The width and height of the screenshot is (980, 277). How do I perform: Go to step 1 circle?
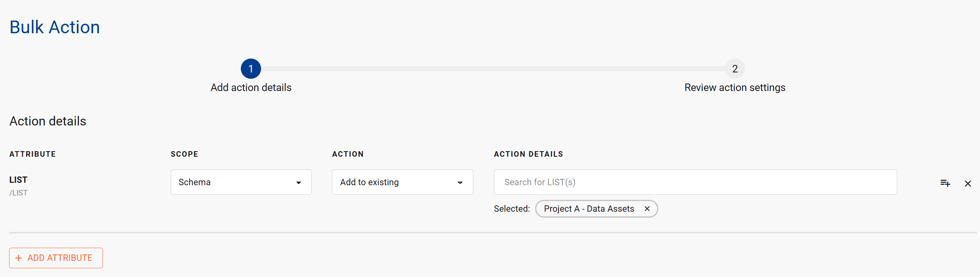pos(251,69)
